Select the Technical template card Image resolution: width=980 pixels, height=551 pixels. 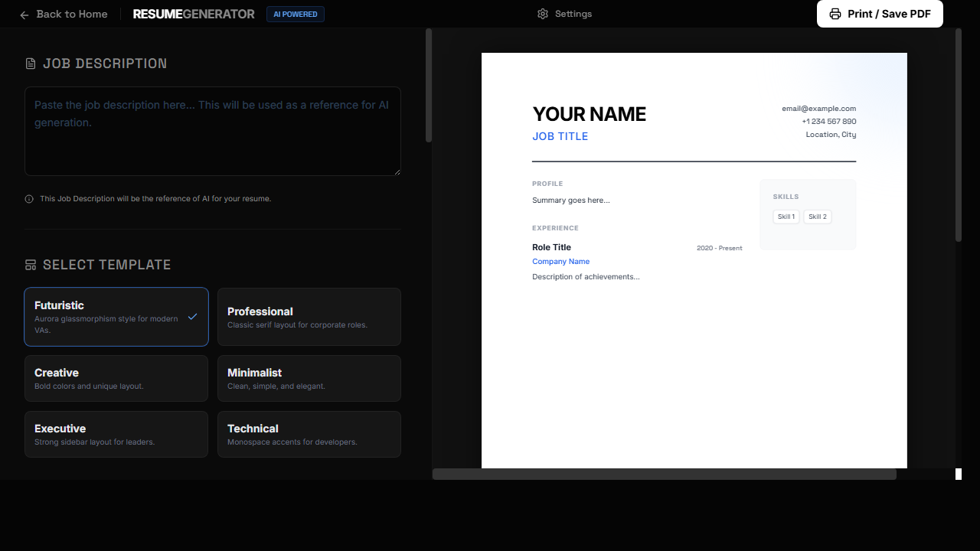pos(309,434)
